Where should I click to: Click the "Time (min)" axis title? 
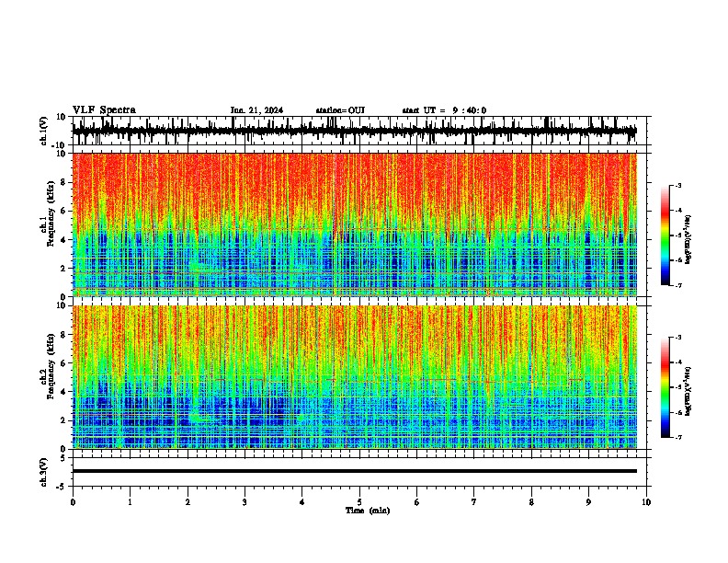point(368,511)
